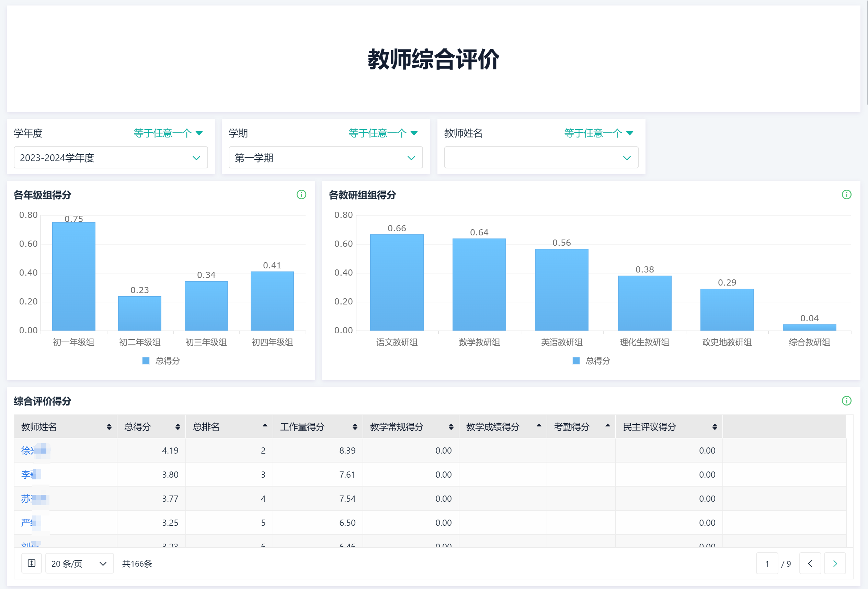Open the 20 条/页 page size dropdown
Screen dimensions: 868x589
[79, 563]
